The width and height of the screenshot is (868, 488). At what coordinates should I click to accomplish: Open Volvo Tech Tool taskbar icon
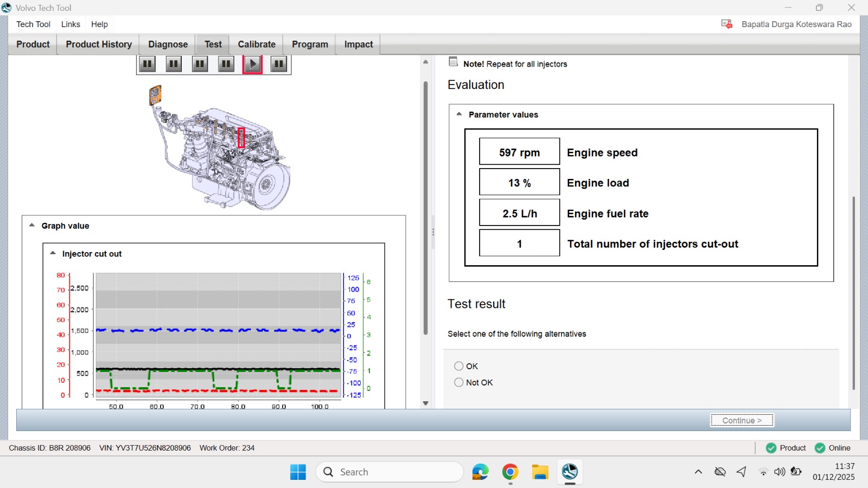[570, 472]
